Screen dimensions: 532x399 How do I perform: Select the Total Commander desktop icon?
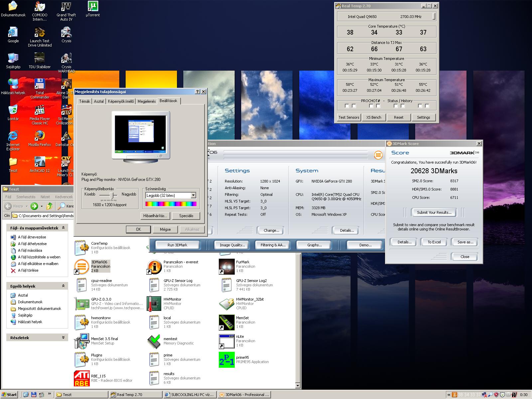pos(40,84)
